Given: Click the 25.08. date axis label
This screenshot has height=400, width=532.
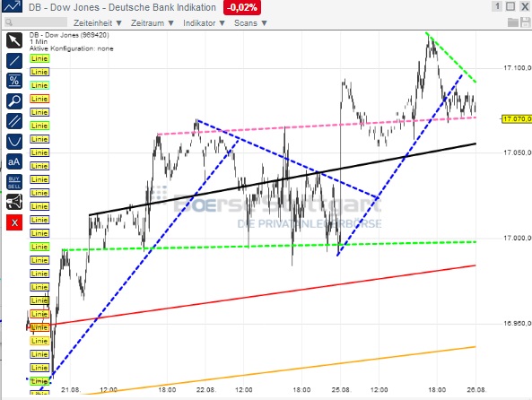Looking at the screenshot, I should [x=341, y=390].
